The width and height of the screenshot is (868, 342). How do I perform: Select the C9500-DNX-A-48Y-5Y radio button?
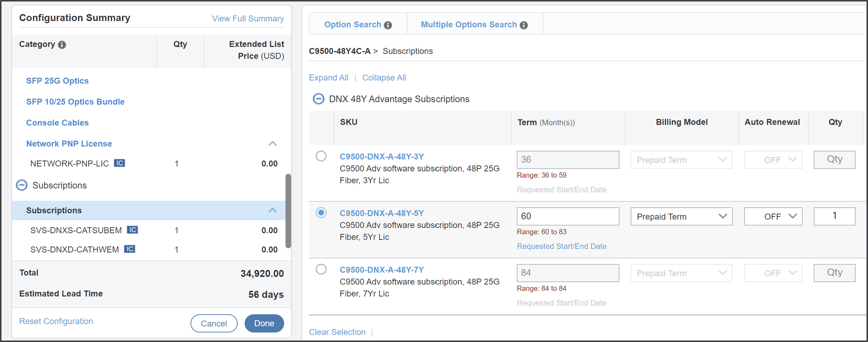pyautogui.click(x=321, y=212)
